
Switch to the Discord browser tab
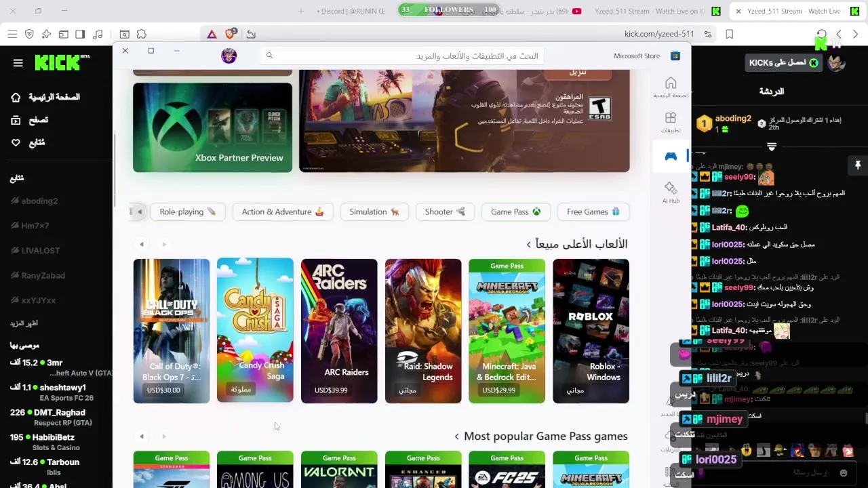click(x=351, y=11)
